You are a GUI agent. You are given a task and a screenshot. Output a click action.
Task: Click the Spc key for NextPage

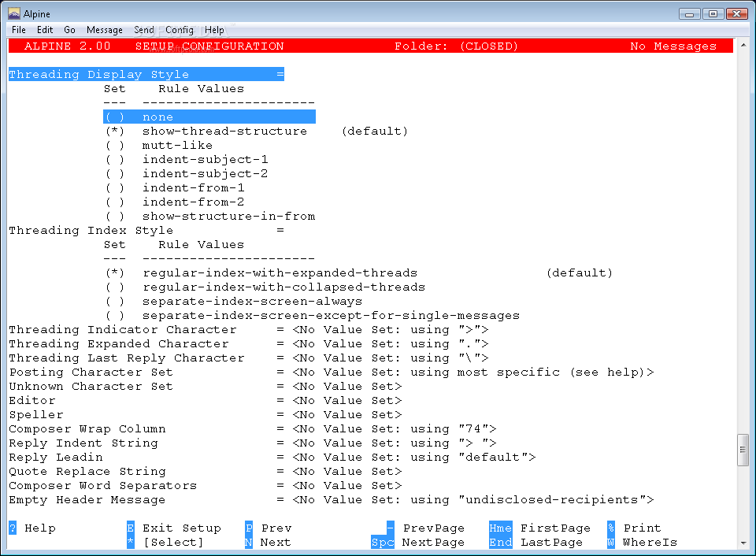[383, 542]
